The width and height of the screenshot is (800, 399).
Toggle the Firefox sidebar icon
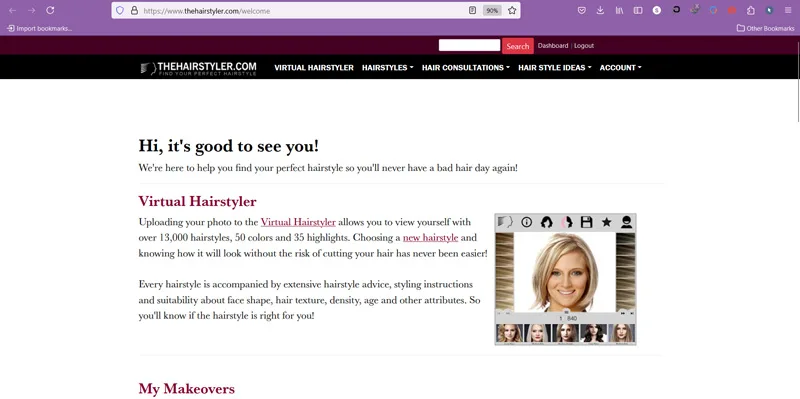click(x=638, y=10)
